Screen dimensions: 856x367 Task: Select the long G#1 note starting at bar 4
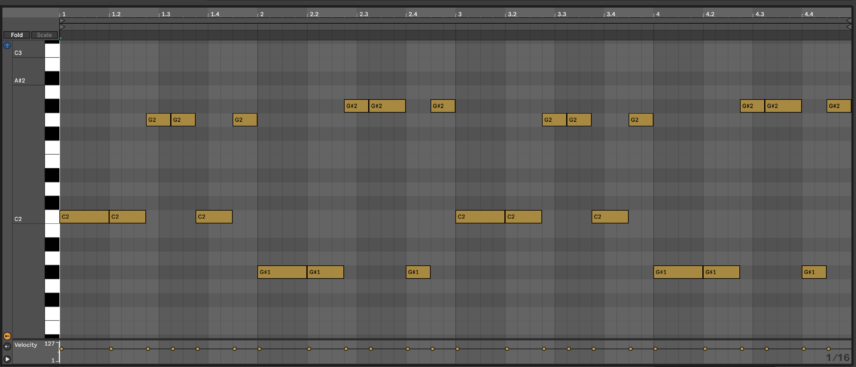pos(678,272)
